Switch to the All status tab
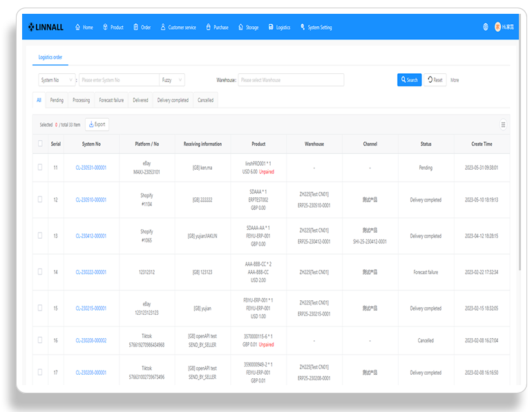532x412 pixels. click(x=39, y=100)
